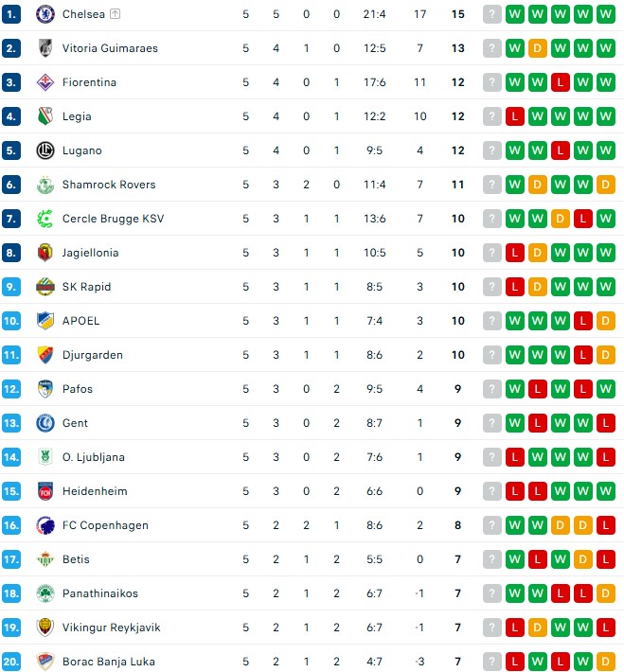Viewport: 624px width, 672px height.
Task: Click Gent's next match question mark badge
Action: pos(492,423)
